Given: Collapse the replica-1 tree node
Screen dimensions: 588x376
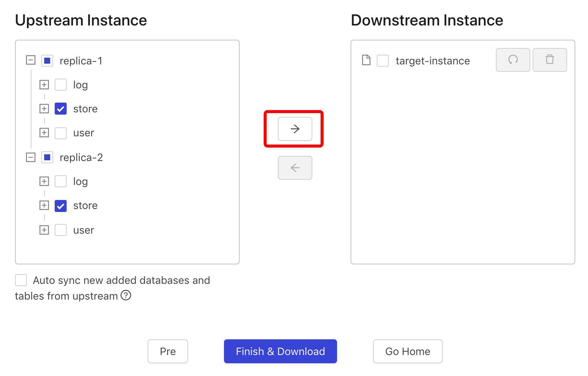Looking at the screenshot, I should [x=31, y=60].
